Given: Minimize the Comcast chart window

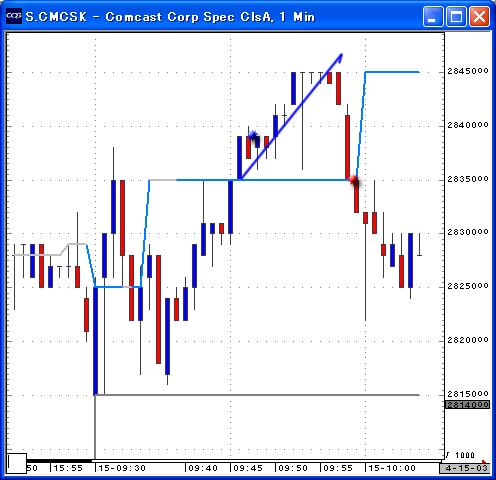Looking at the screenshot, I should 433,16.
